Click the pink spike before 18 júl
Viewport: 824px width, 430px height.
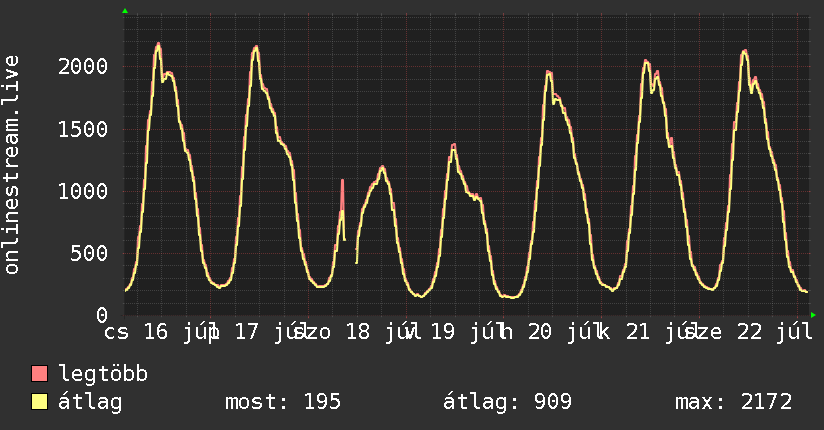(342, 194)
